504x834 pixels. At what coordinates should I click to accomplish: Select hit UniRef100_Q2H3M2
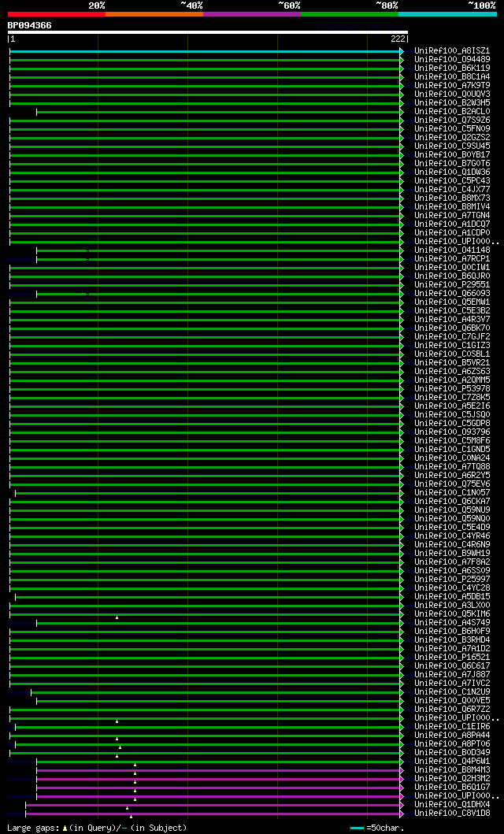point(453,778)
